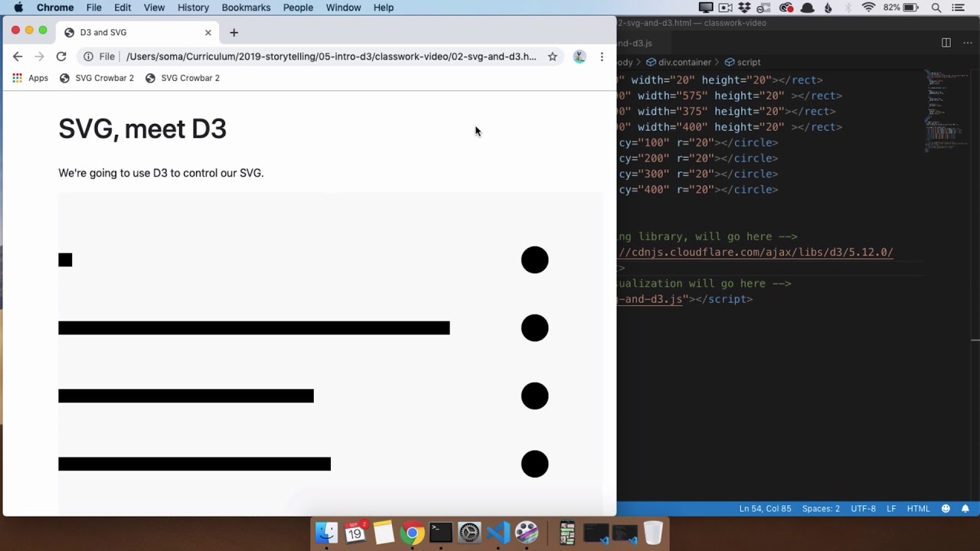Click the topmost black circle in the SVG

pyautogui.click(x=535, y=260)
